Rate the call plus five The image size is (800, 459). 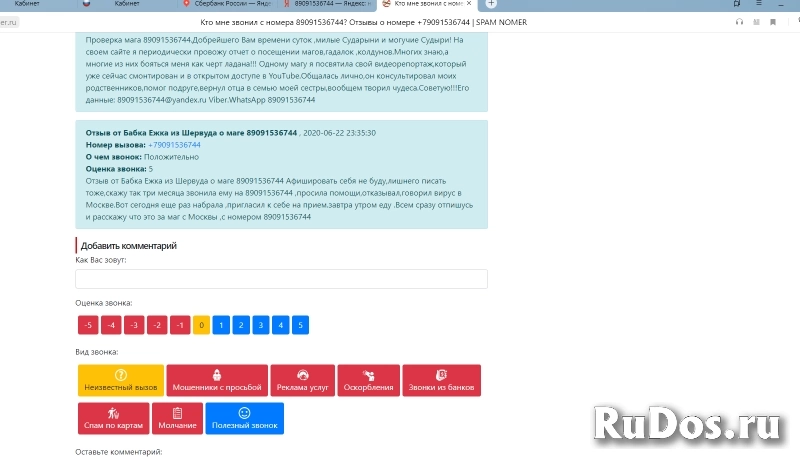point(300,325)
